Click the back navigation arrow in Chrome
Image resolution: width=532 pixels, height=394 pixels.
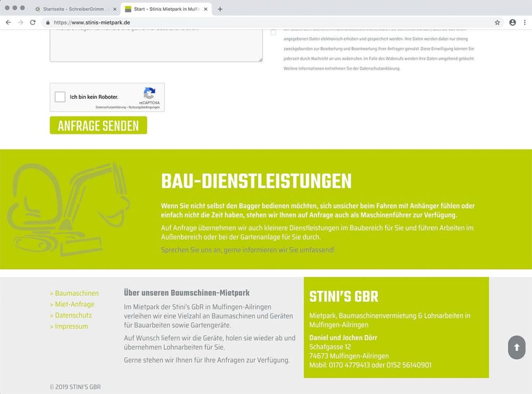[x=7, y=22]
